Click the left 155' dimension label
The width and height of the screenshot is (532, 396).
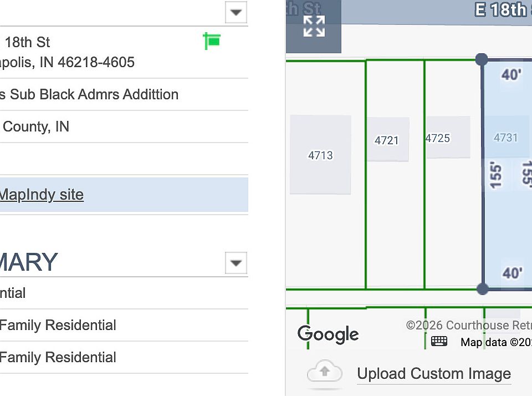495,175
